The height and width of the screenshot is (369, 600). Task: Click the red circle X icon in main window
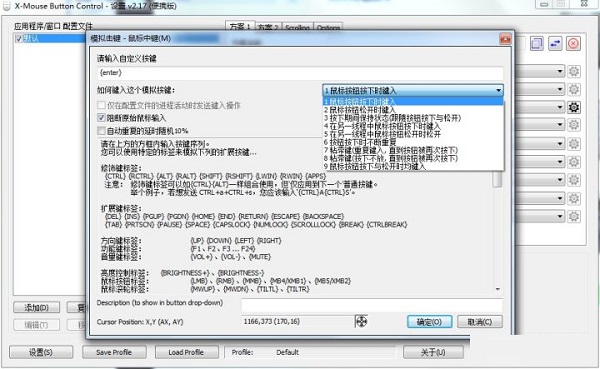[573, 43]
